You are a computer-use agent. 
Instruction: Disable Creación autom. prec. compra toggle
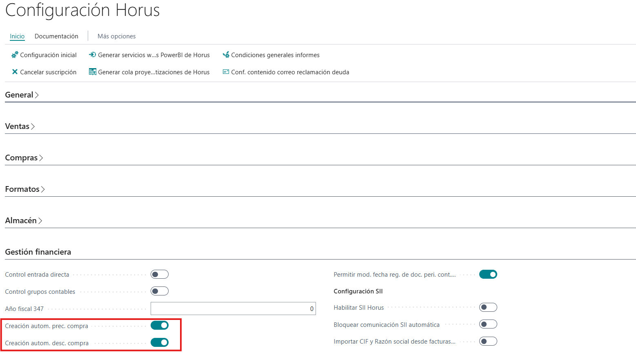click(160, 325)
